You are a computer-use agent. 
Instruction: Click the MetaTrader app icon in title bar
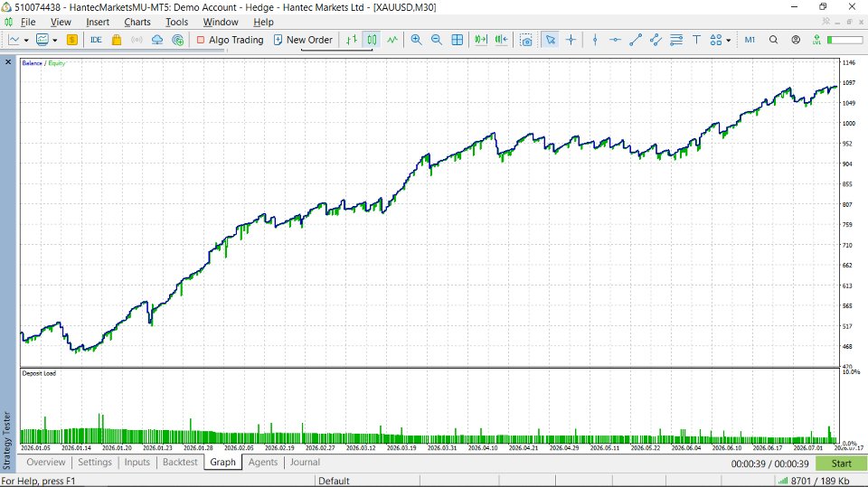(x=6, y=7)
